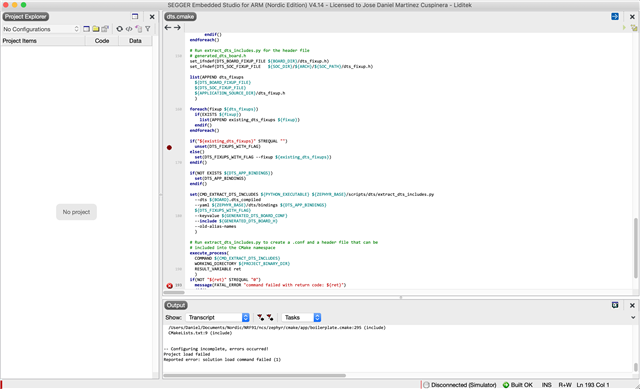This screenshot has height=389, width=640.
Task: Toggle the INS insert mode indicator
Action: (547, 385)
